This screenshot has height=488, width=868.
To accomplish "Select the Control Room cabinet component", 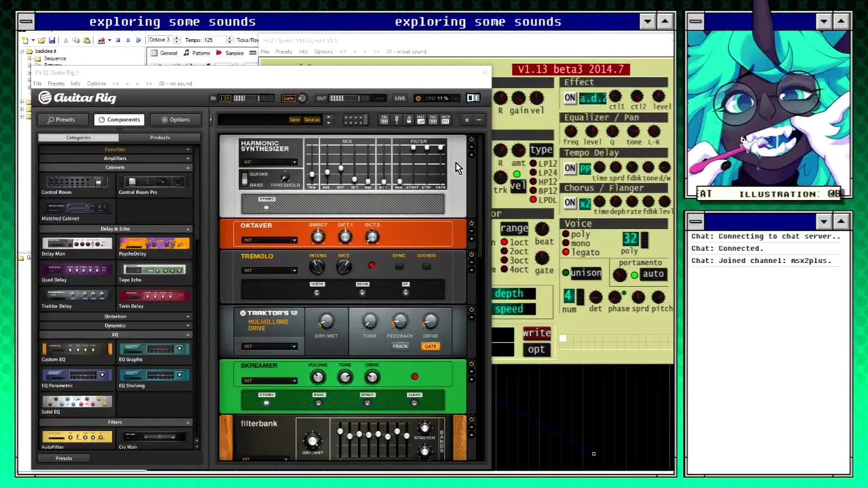I will [x=76, y=184].
